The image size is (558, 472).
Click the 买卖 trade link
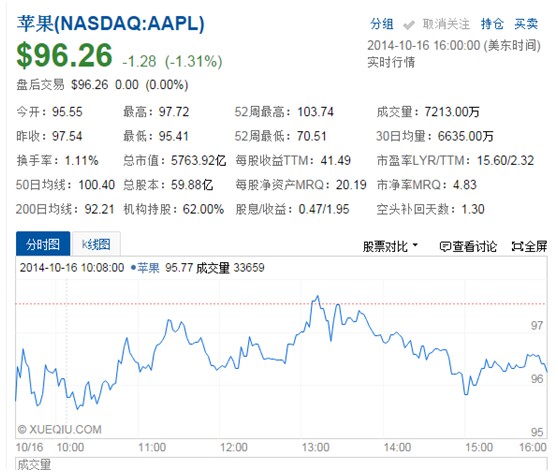526,24
